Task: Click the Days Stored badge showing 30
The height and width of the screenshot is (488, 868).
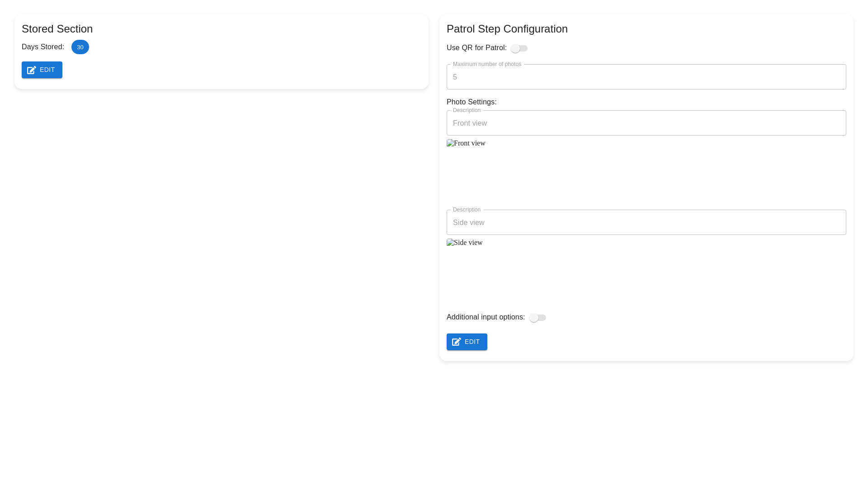Action: [x=80, y=47]
